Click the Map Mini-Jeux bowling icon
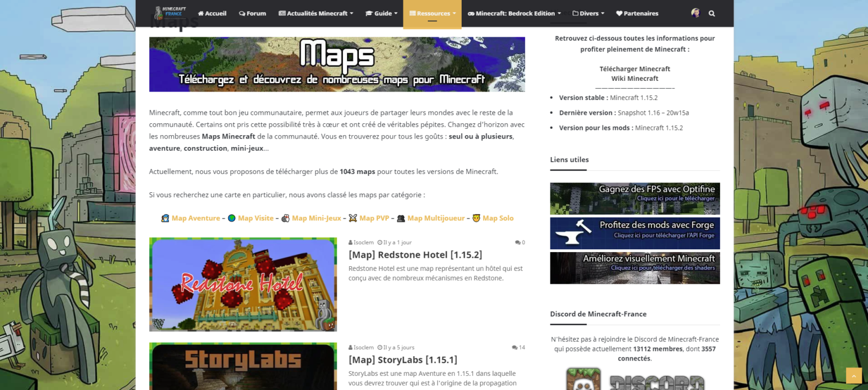 (286, 218)
